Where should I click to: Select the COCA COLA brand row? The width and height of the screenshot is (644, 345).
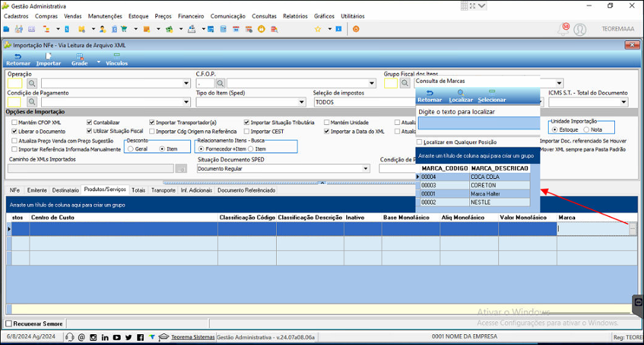(x=475, y=177)
